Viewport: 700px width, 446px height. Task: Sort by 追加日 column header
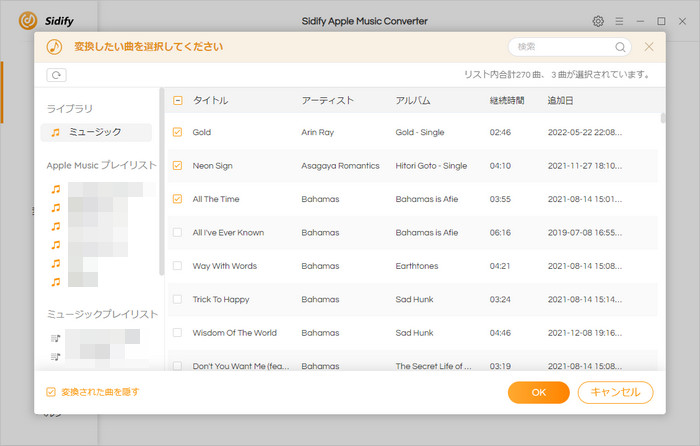coord(560,100)
